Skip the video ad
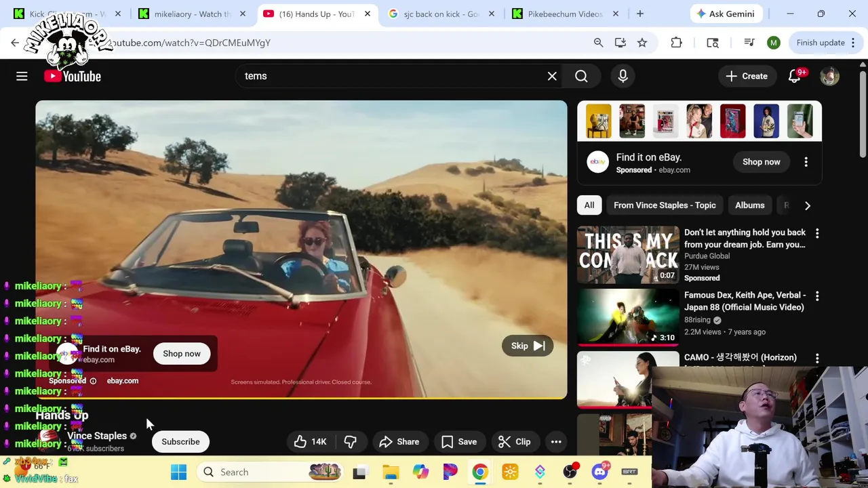Viewport: 868px width, 488px height. (x=528, y=346)
